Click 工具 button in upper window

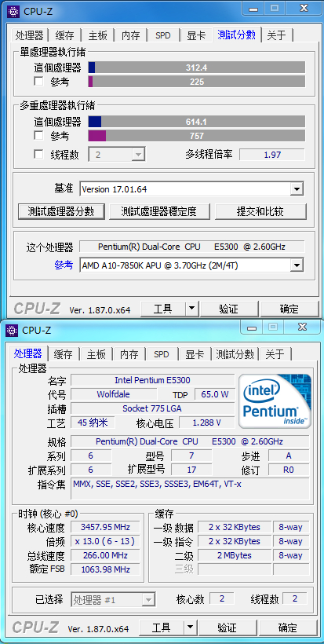[163, 309]
